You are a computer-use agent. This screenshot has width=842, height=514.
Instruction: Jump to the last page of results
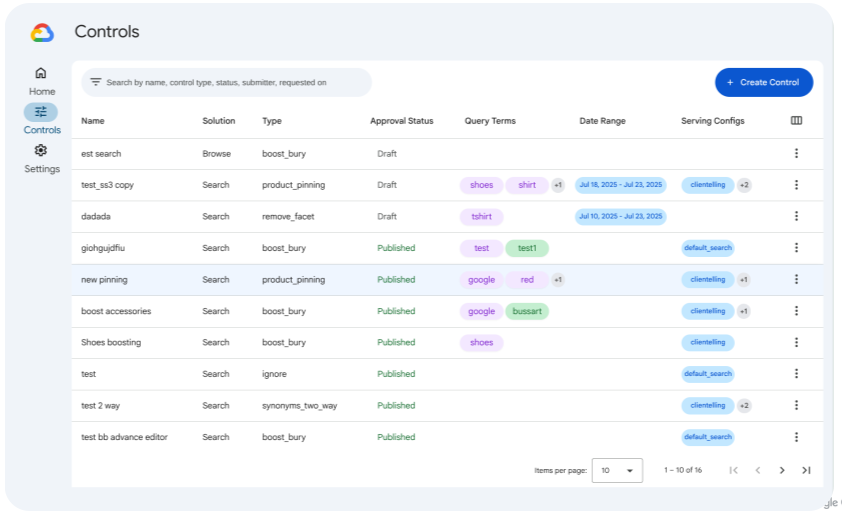pyautogui.click(x=806, y=470)
